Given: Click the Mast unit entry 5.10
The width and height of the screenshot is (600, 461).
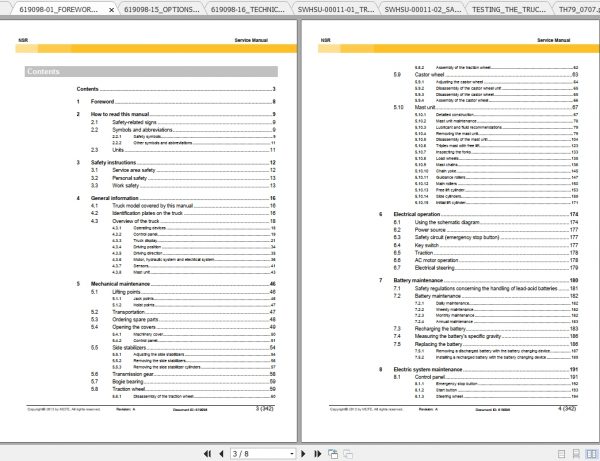Looking at the screenshot, I should click(x=486, y=107).
